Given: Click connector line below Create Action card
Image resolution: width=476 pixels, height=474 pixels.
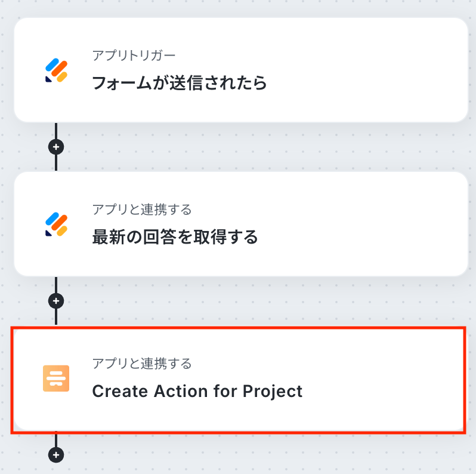Looking at the screenshot, I should click(56, 439).
